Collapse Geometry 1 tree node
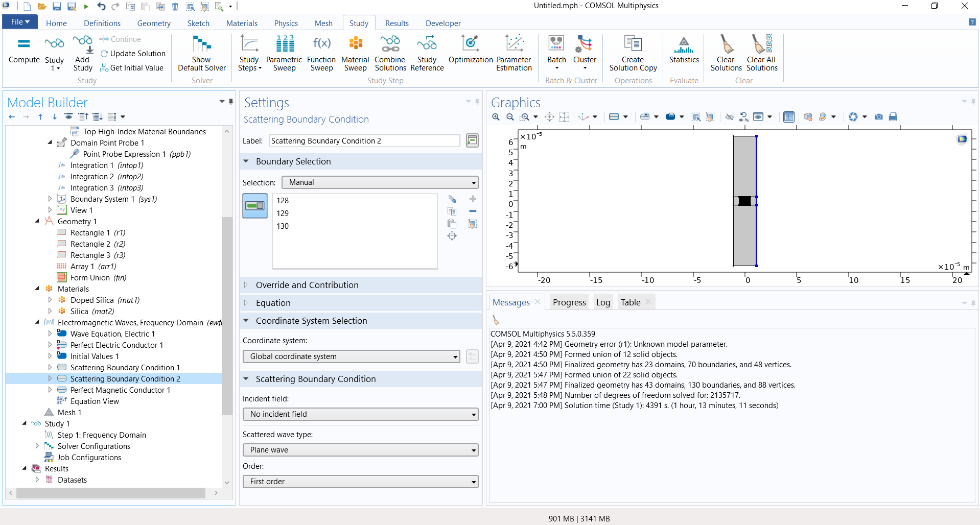Viewport: 980px width, 525px height. coord(37,221)
